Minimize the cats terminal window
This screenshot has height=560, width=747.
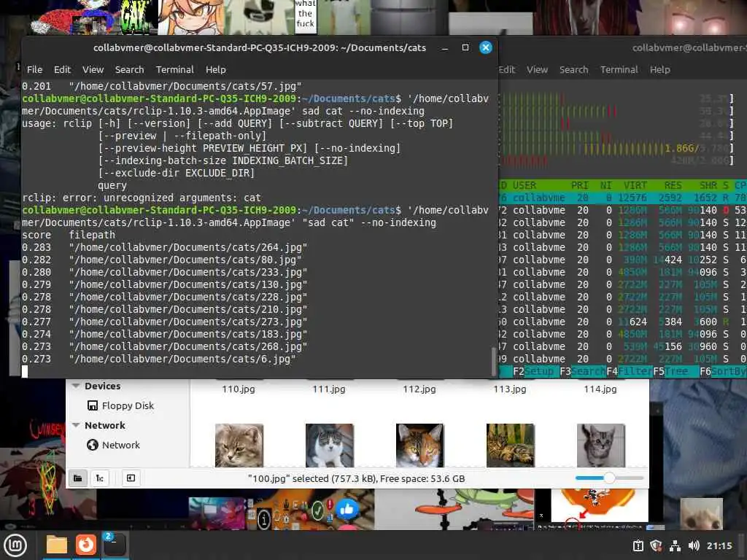tap(444, 47)
